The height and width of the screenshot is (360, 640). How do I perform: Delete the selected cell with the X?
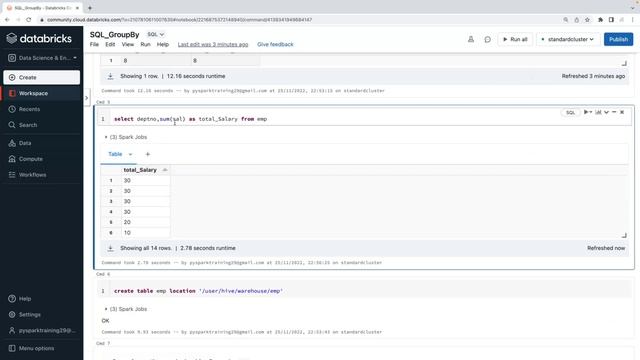(622, 112)
